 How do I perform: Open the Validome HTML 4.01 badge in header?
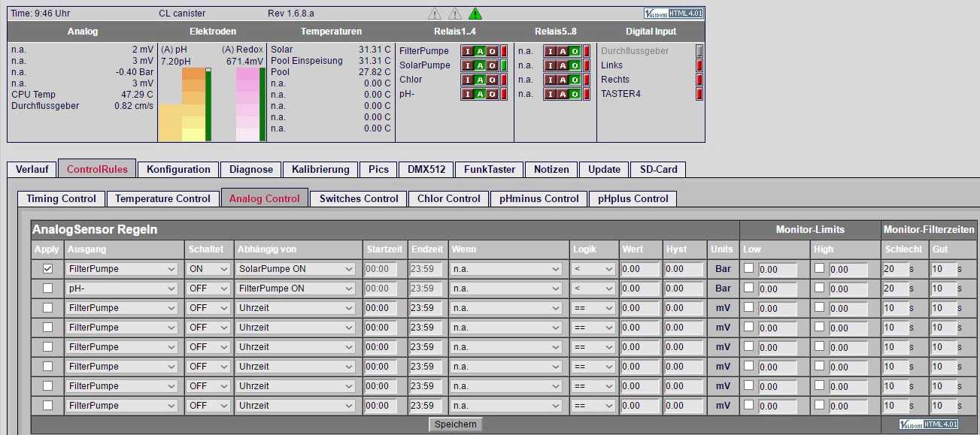coord(673,14)
